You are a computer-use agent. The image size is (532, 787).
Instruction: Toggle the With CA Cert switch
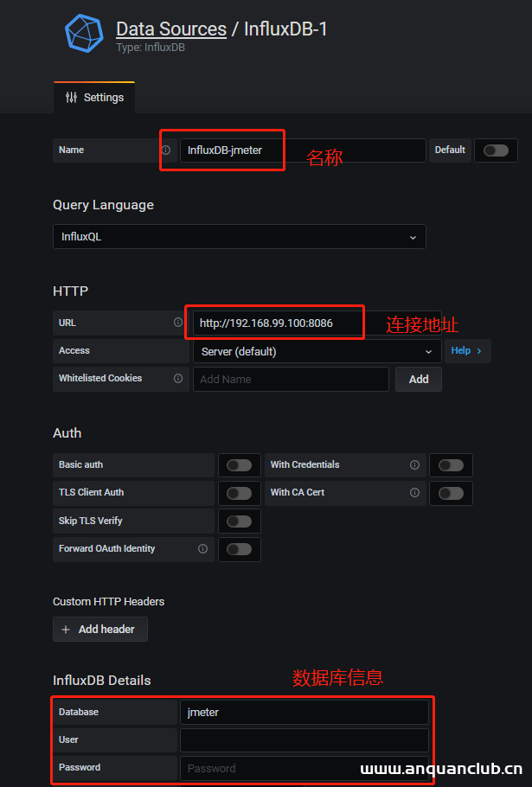[452, 493]
